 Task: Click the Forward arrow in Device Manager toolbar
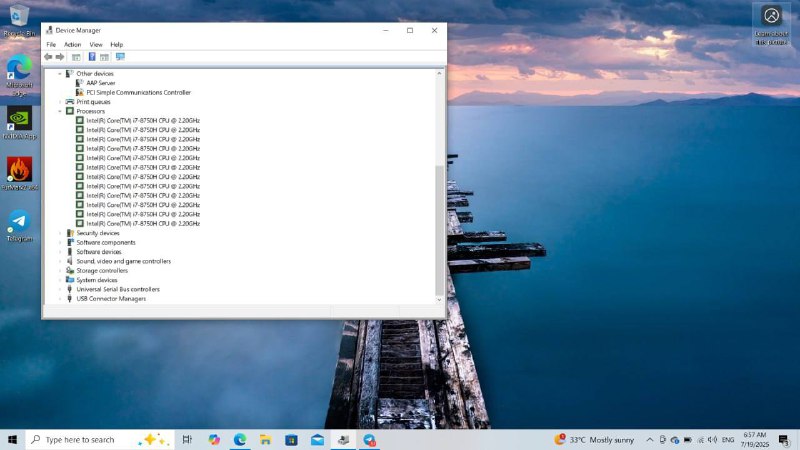coord(60,57)
